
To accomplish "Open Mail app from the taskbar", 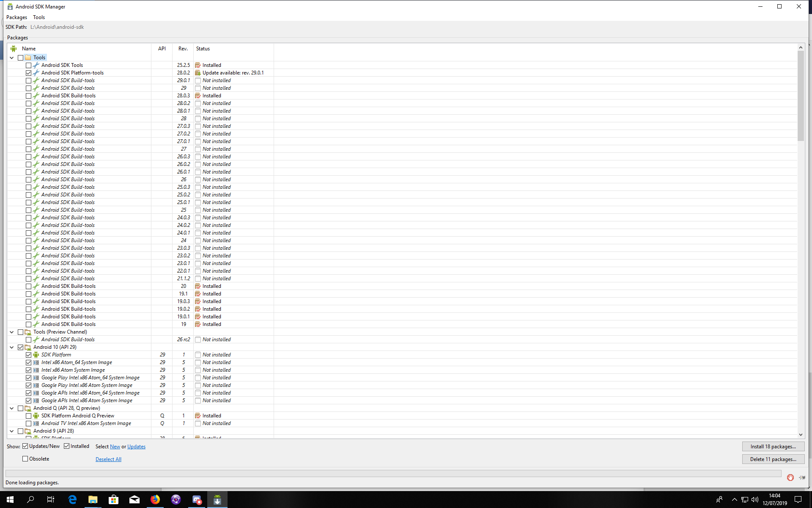I will (134, 500).
